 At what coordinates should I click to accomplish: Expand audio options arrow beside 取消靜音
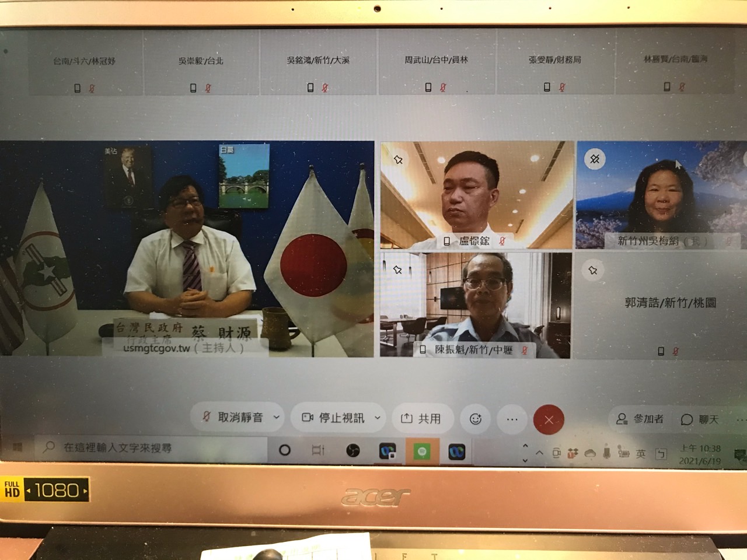pos(277,418)
